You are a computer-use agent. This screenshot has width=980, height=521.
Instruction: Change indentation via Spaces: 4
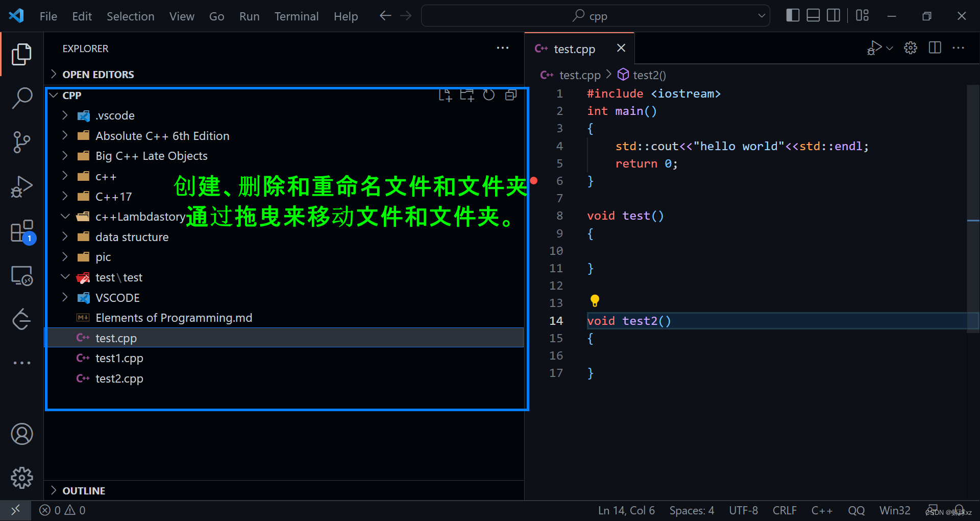(x=692, y=510)
